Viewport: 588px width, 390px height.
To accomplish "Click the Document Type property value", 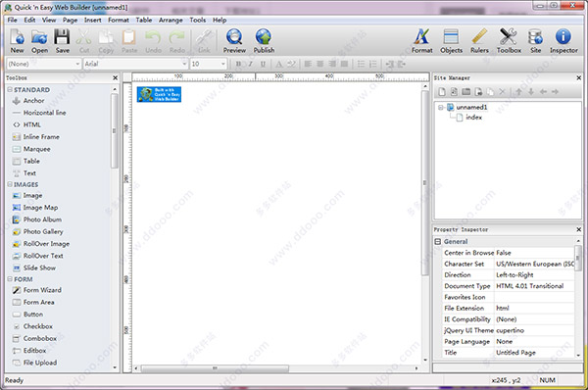I will click(534, 286).
